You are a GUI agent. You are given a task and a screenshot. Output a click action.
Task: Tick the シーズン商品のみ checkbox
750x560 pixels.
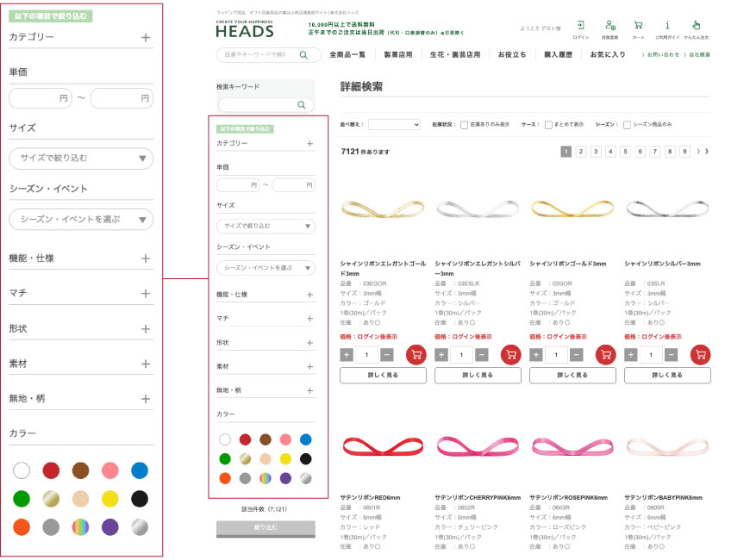tap(627, 125)
